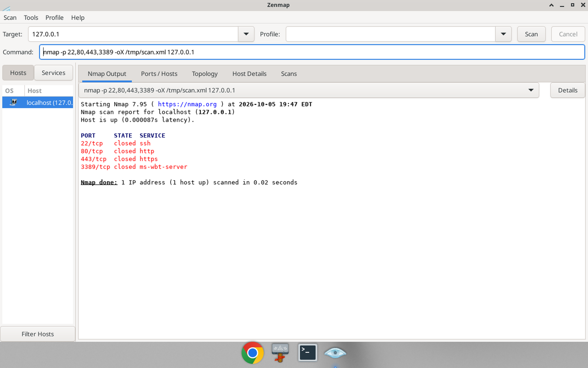Launch the Terminal from the dock
This screenshot has height=368, width=588.
308,353
